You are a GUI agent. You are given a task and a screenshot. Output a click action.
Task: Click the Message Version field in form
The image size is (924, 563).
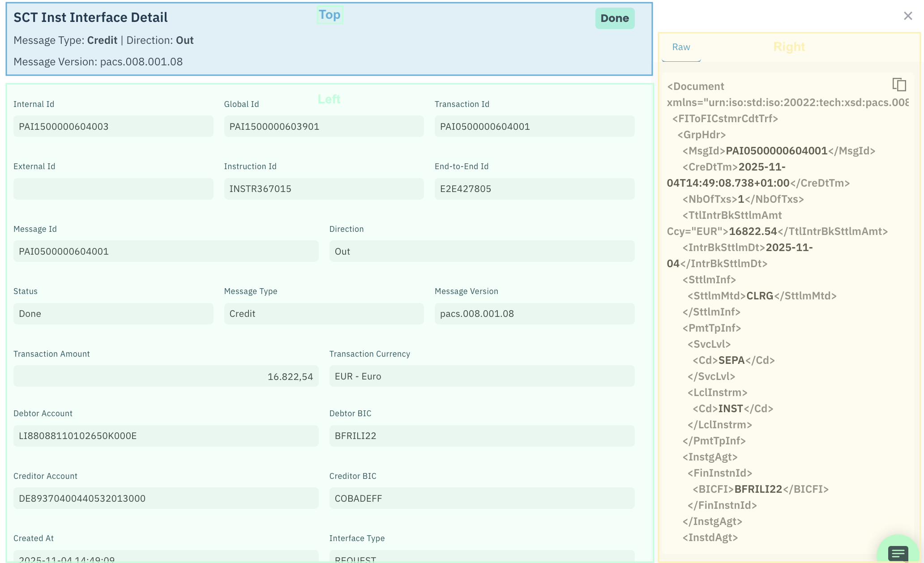point(534,314)
